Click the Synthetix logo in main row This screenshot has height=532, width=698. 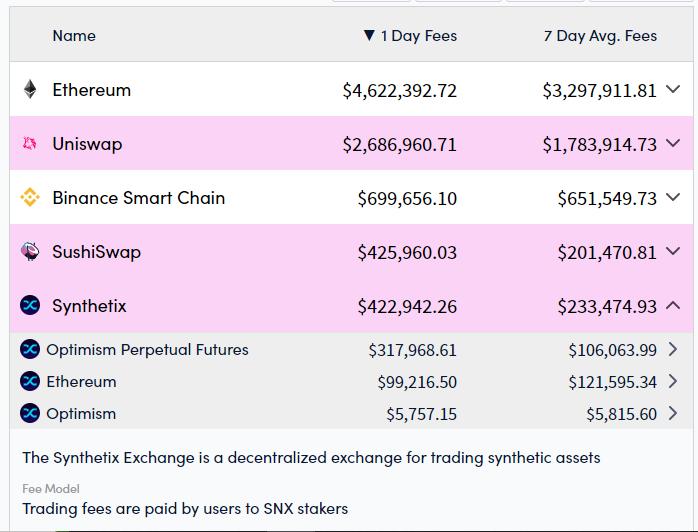(x=30, y=306)
